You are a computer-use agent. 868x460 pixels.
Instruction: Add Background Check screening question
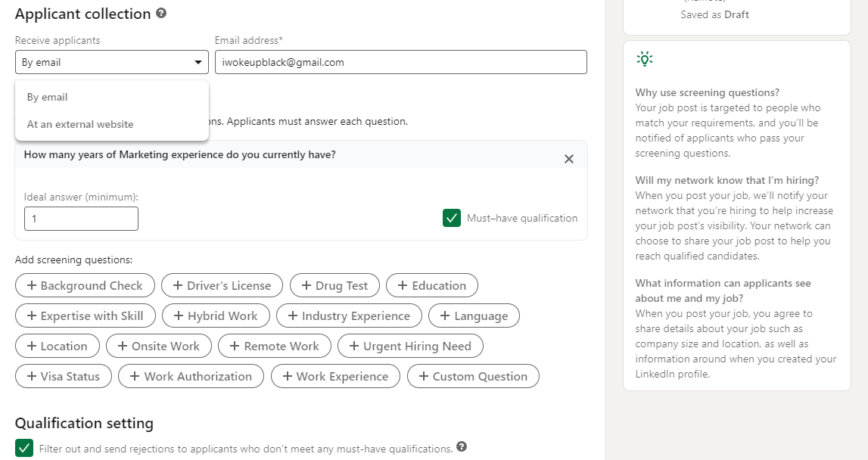[85, 285]
